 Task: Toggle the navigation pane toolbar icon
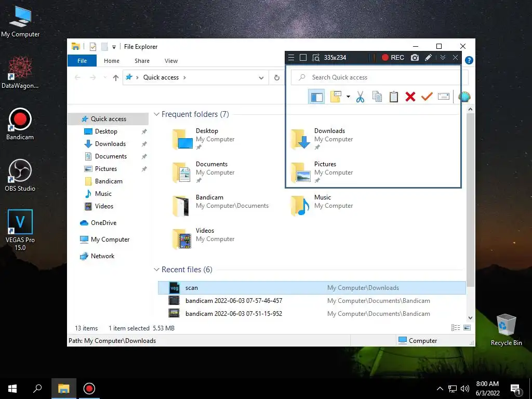[x=316, y=97]
